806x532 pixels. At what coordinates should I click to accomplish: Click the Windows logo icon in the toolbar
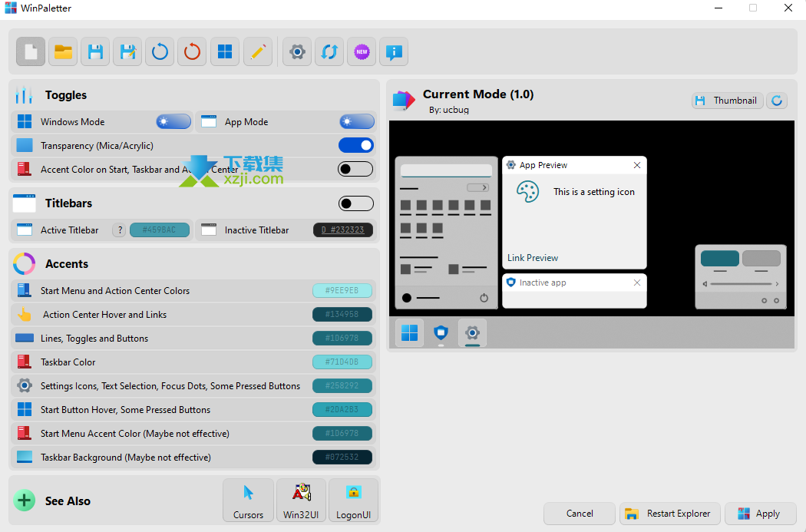(225, 51)
